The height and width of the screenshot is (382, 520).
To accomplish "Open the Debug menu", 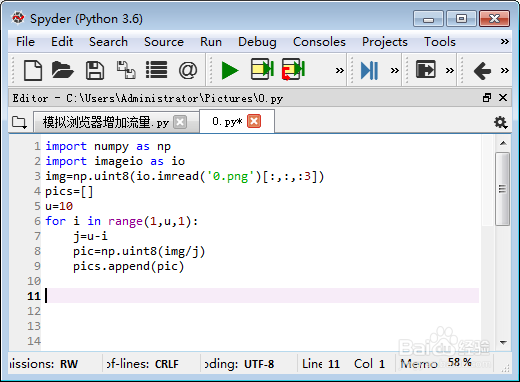I will click(257, 42).
